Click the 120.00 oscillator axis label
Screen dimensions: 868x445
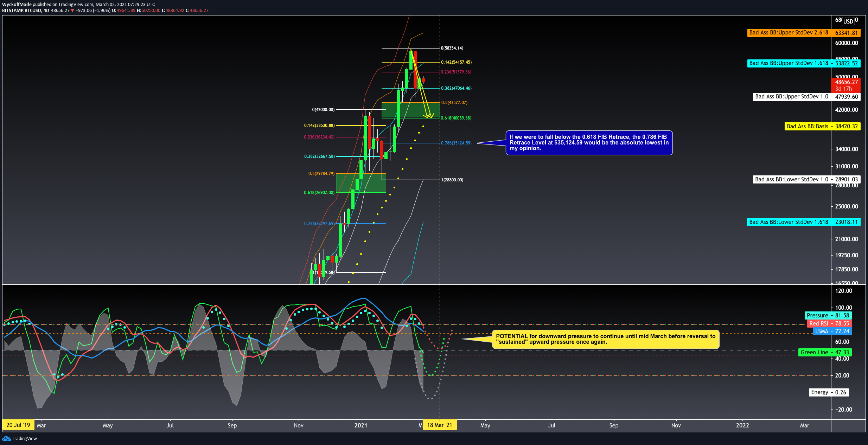(x=844, y=291)
